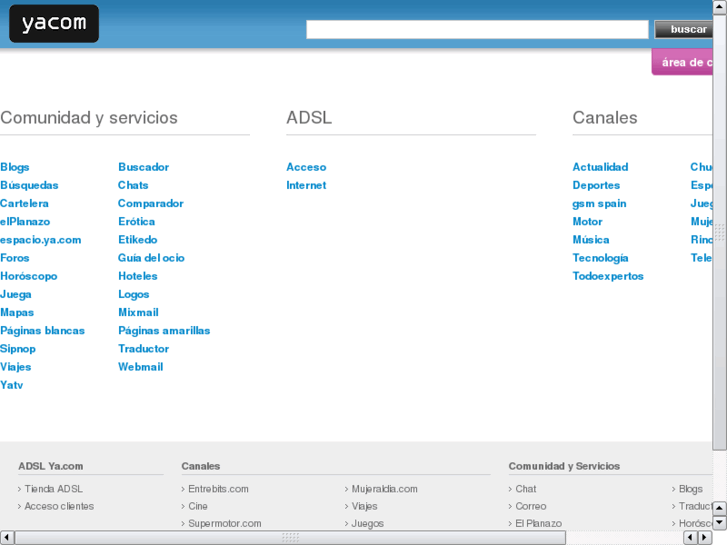Open Cine footer link
Screen dimensions: 727x545
pyautogui.click(x=198, y=506)
